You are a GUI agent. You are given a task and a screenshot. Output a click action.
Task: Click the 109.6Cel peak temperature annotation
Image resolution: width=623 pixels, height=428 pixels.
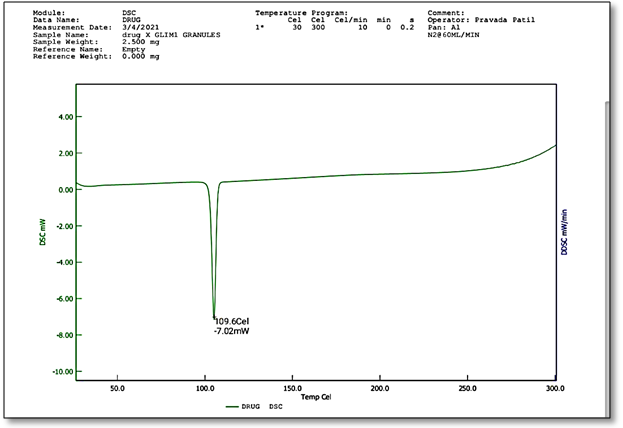(233, 321)
